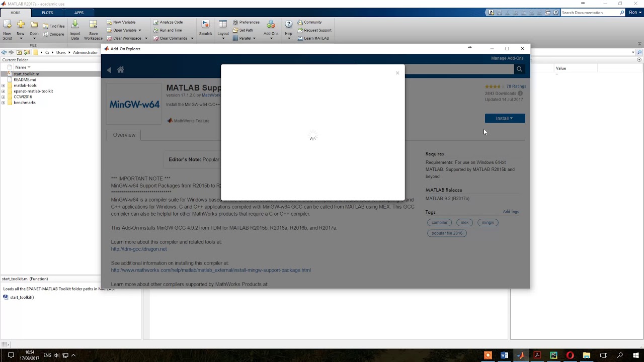This screenshot has height=362, width=644.
Task: Open mathworks install-mingw-support-package link
Action: 211,270
